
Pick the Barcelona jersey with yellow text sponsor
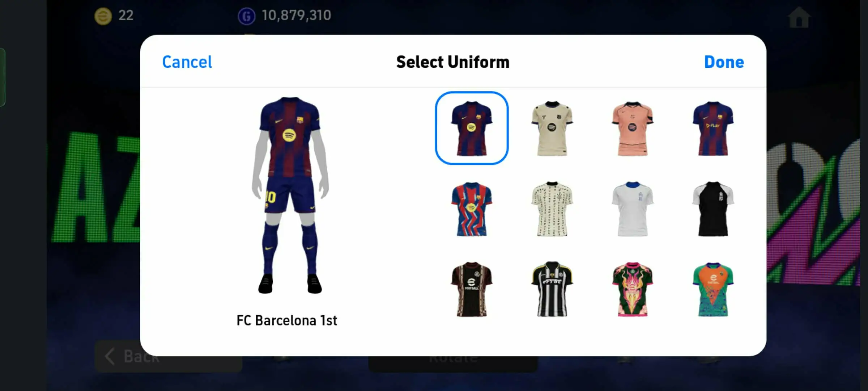coord(713,129)
